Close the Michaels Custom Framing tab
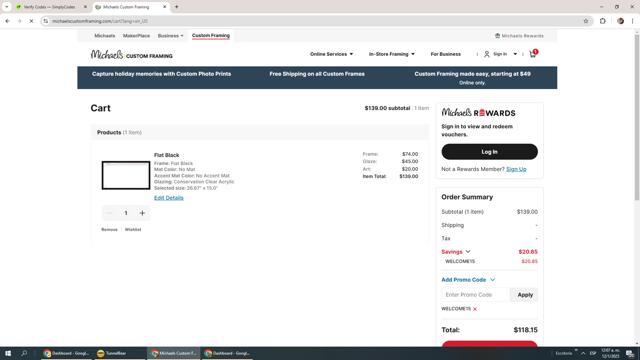The width and height of the screenshot is (640, 360). click(x=164, y=7)
